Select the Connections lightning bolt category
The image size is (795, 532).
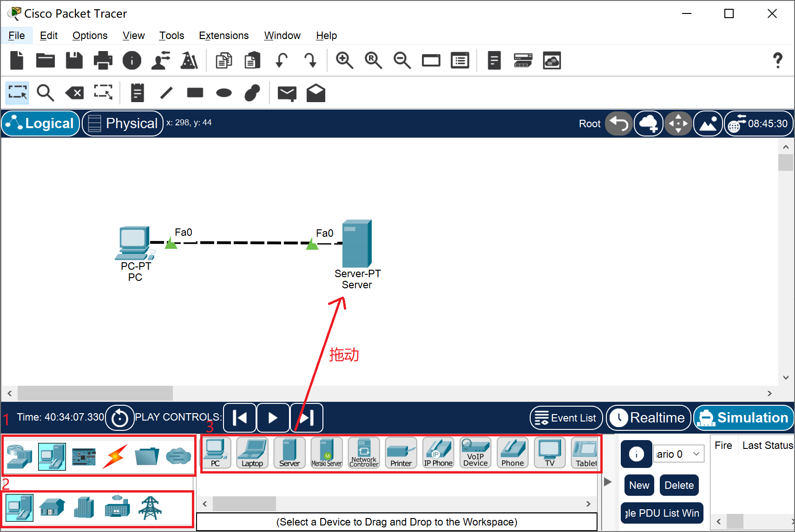pyautogui.click(x=115, y=456)
